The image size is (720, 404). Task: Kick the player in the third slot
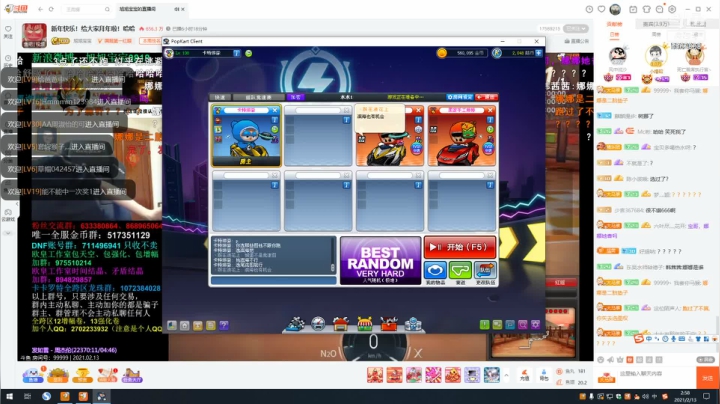pos(418,110)
